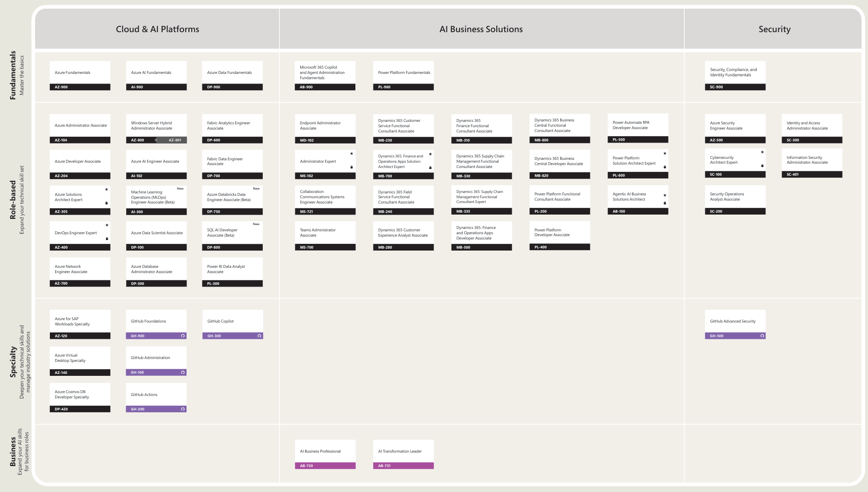Click the lock icon on Administrator Expert card
The image size is (868, 492).
click(352, 167)
